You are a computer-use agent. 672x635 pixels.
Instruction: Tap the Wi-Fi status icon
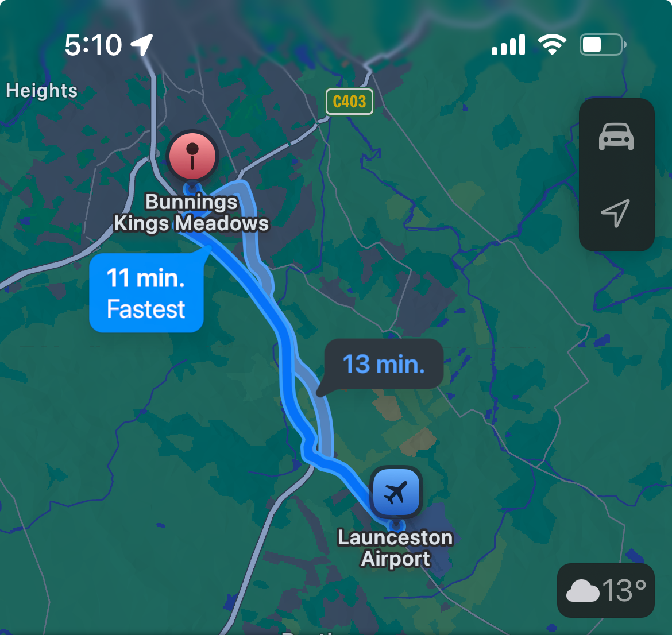[552, 44]
